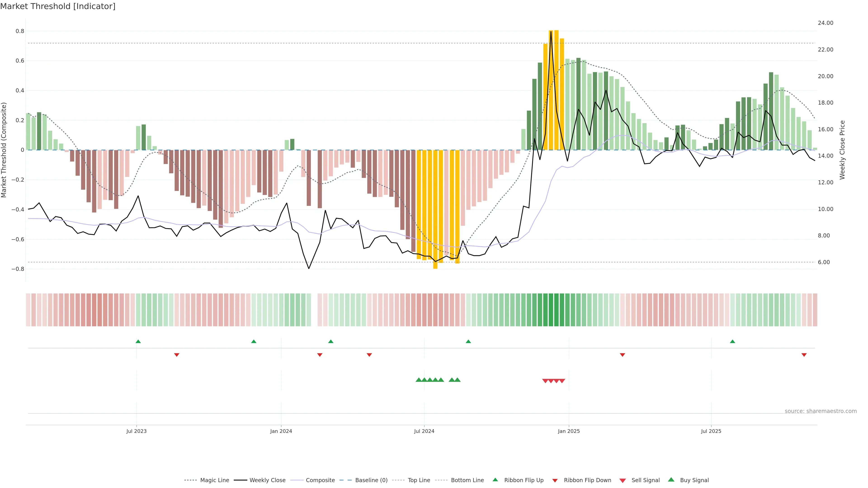Toggle the Composite legend entry
The width and height of the screenshot is (868, 488).
[x=320, y=480]
